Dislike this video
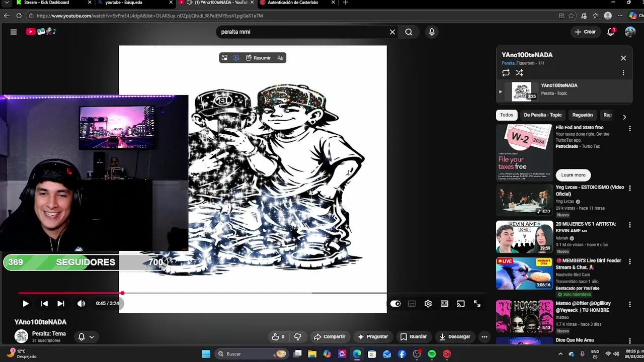 (297, 337)
